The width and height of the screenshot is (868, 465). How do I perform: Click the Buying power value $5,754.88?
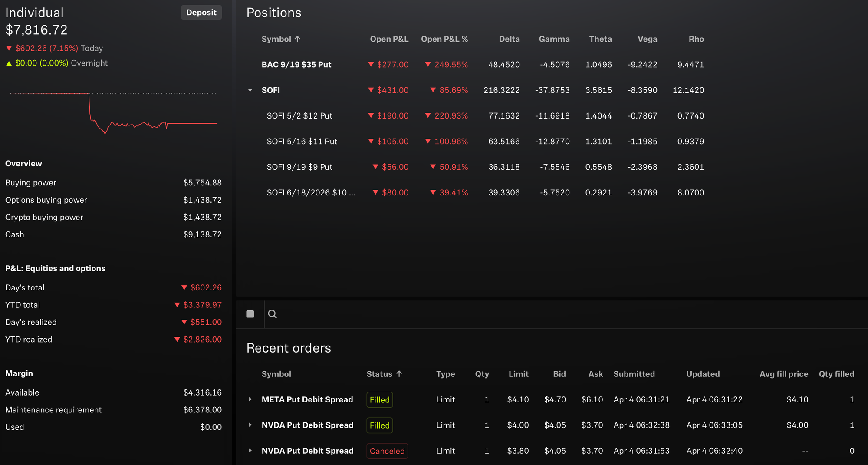(x=202, y=183)
